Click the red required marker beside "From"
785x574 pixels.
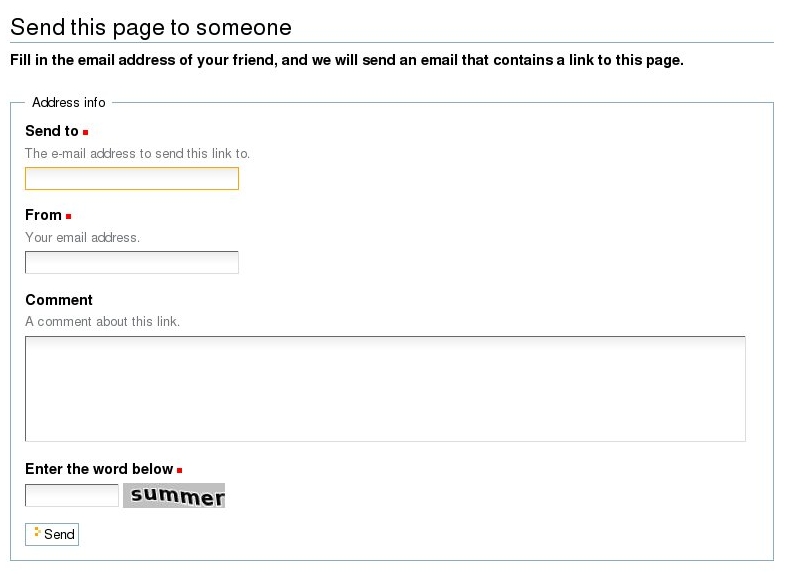(69, 216)
